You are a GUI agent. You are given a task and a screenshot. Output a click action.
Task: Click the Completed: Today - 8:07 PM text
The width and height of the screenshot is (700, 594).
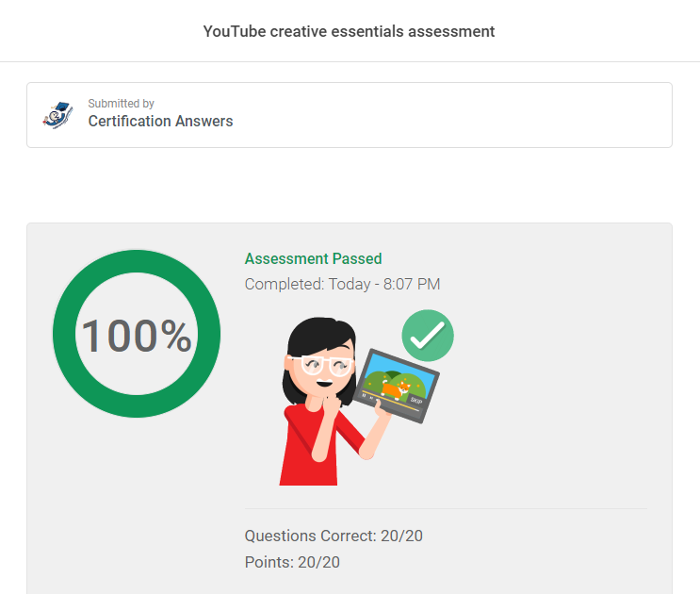pyautogui.click(x=342, y=284)
